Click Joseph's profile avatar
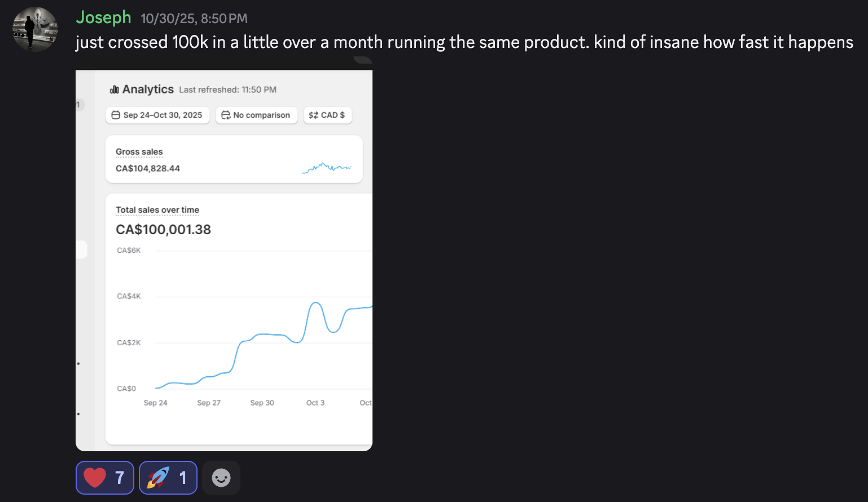Screen dimensions: 868x502 point(35,29)
